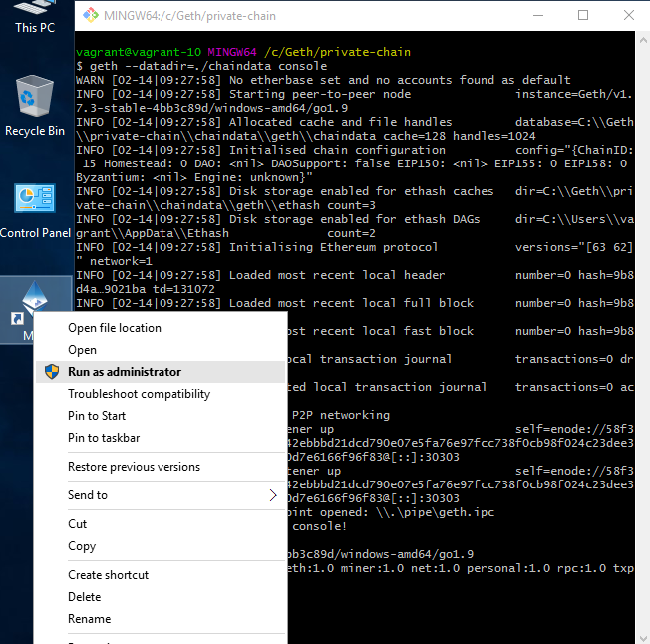650x644 pixels.
Task: Select the Mist shortcut icon on desktop
Action: (35, 311)
